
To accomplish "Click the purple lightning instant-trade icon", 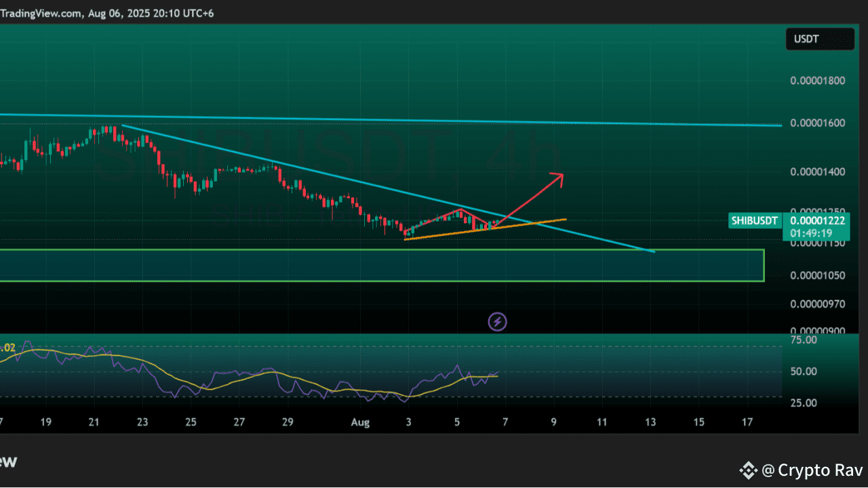I will pyautogui.click(x=497, y=321).
